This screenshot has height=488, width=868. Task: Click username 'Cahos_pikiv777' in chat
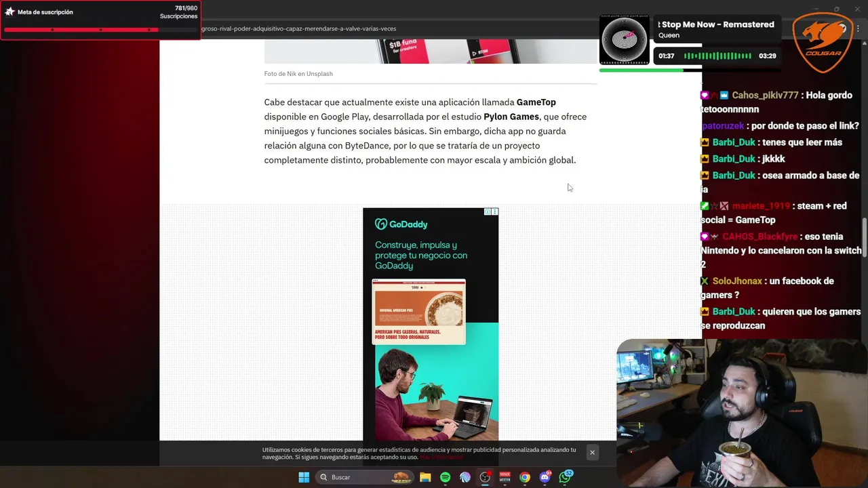point(765,96)
